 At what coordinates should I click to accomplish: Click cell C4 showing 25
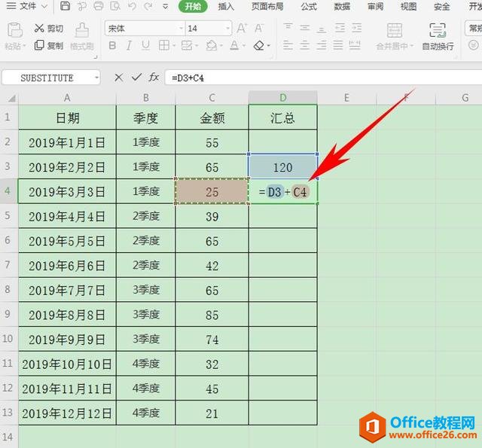[x=212, y=192]
